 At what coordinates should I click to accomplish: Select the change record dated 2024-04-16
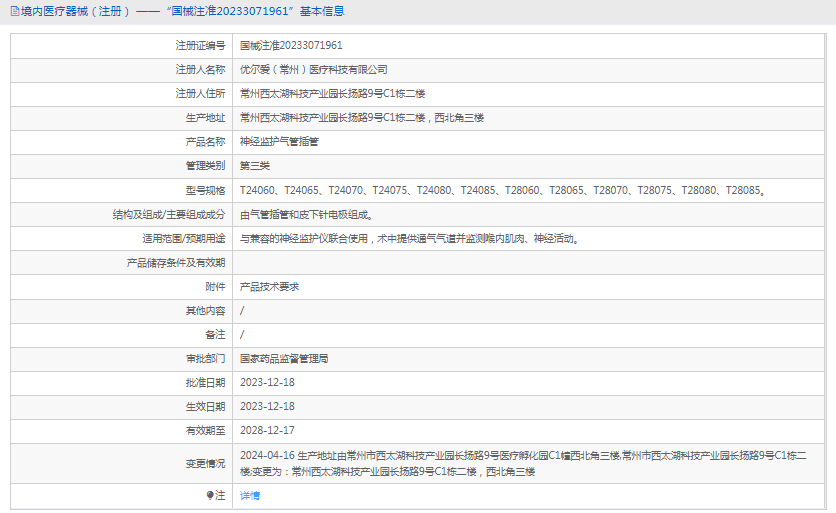point(523,463)
